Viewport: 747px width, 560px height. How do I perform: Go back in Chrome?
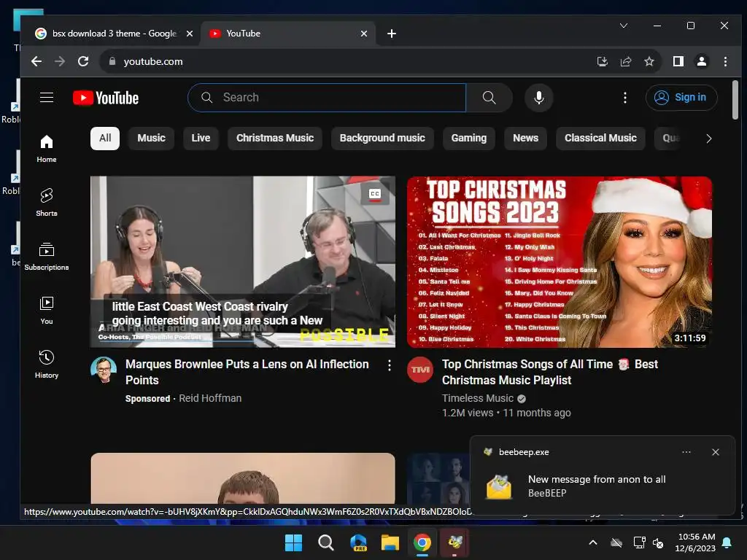[x=36, y=61]
